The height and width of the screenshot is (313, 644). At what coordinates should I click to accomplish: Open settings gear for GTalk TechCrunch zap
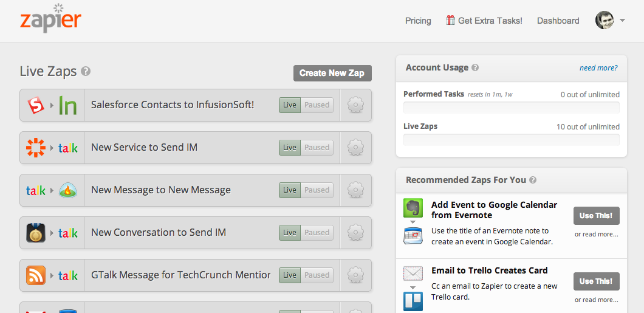pos(355,275)
